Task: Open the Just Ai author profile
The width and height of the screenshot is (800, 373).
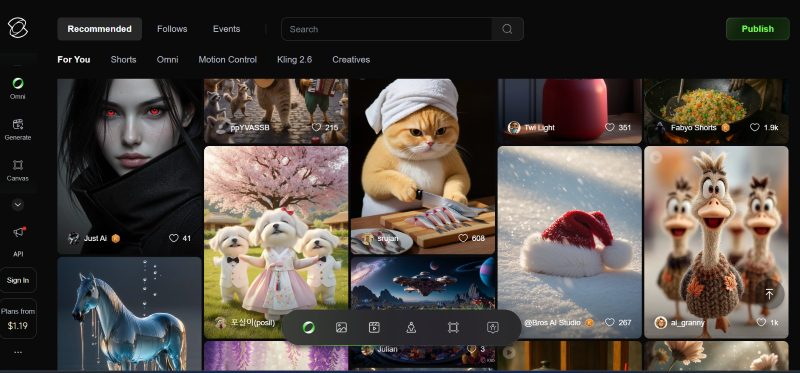Action: 88,238
